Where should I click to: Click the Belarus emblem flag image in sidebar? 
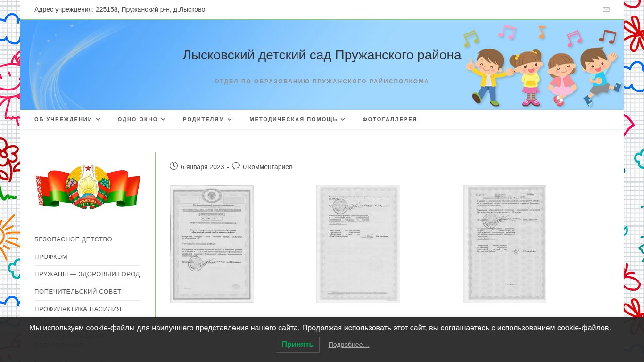coord(88,187)
